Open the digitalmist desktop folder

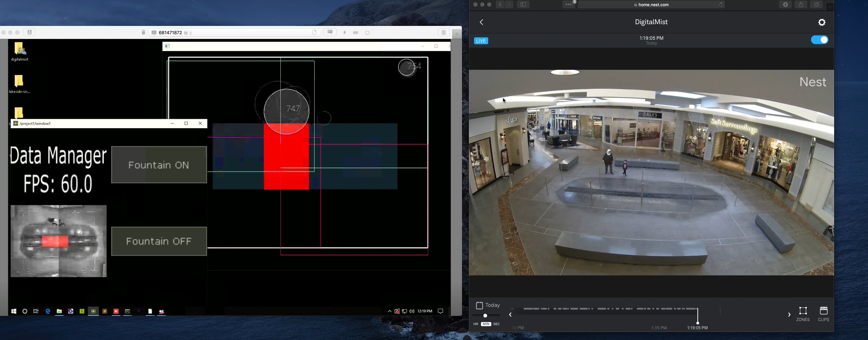(x=19, y=52)
